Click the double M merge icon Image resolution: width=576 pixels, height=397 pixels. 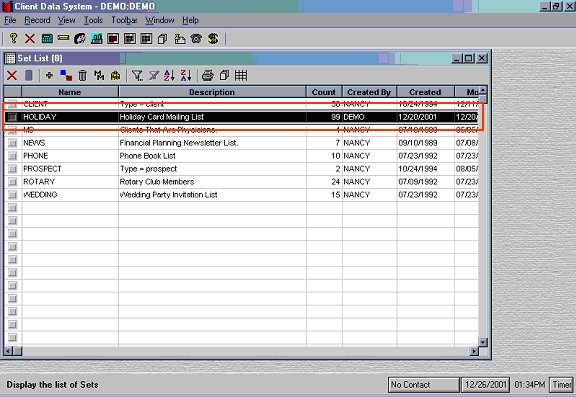99,75
